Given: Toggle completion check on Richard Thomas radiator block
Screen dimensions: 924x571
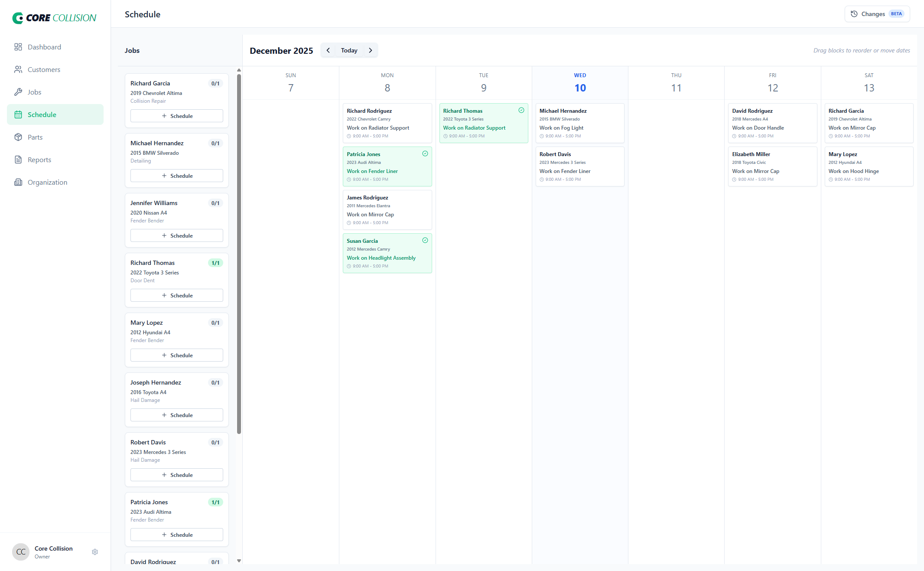Looking at the screenshot, I should pyautogui.click(x=521, y=110).
